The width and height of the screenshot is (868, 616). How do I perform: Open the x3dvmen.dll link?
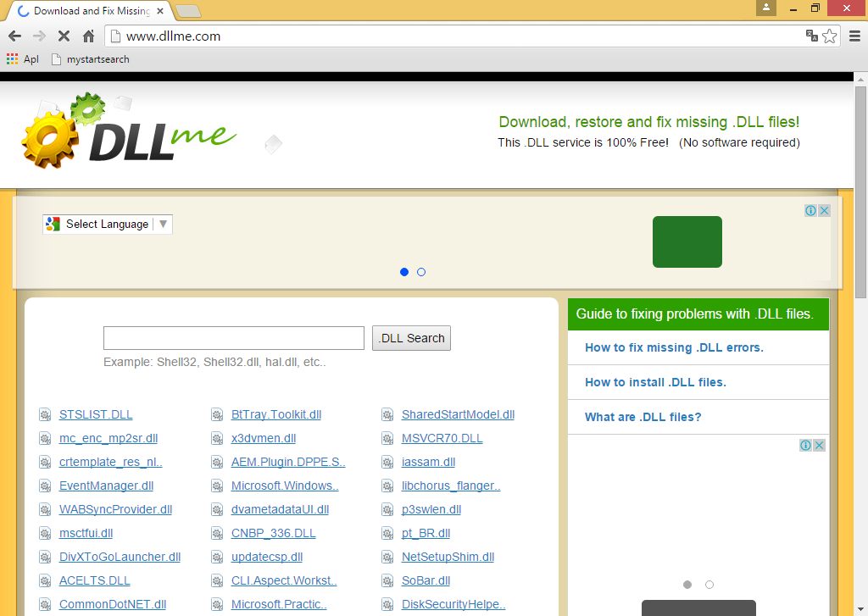click(264, 438)
